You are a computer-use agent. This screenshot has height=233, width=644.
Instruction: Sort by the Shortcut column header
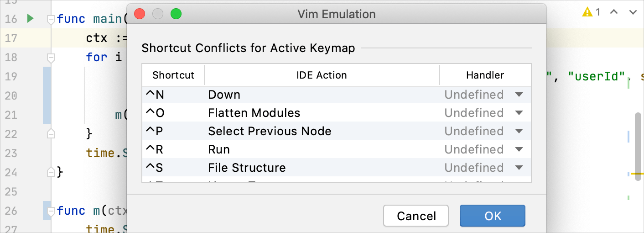pos(173,75)
